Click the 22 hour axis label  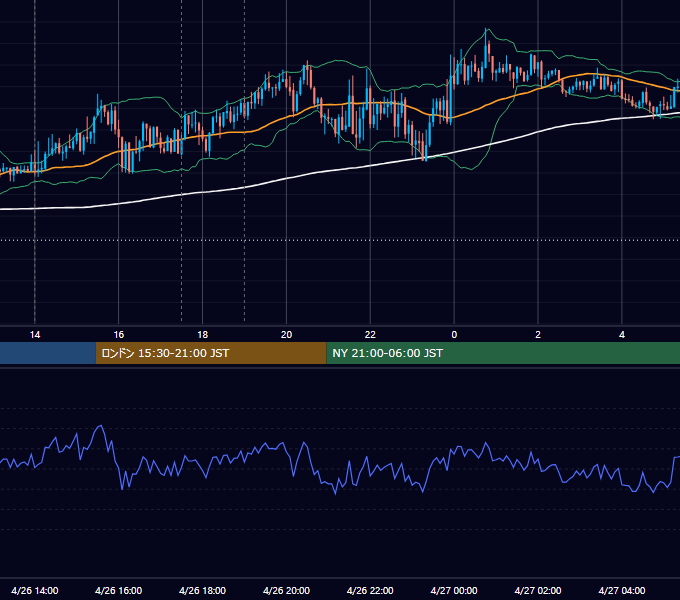pyautogui.click(x=370, y=335)
